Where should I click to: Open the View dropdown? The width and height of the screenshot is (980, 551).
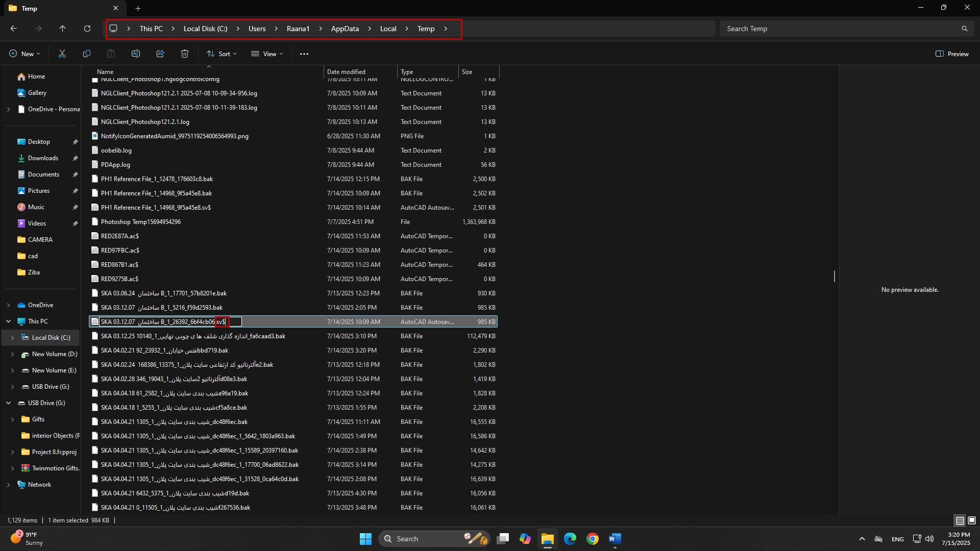(x=267, y=54)
